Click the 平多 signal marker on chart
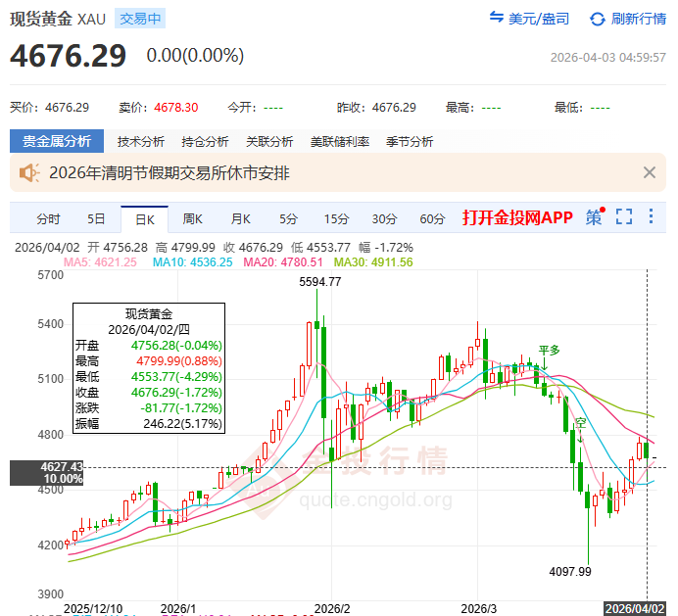Viewport: 678px width, 616px height. click(x=548, y=350)
